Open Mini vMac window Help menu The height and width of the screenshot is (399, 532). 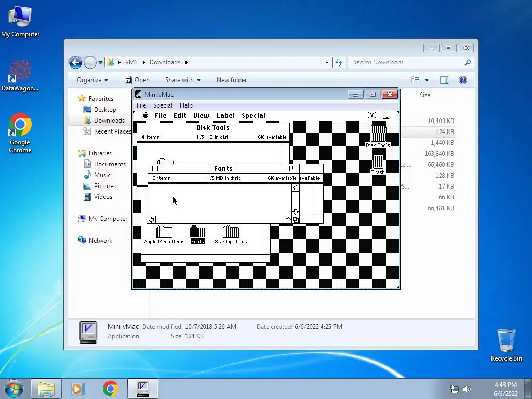click(186, 105)
